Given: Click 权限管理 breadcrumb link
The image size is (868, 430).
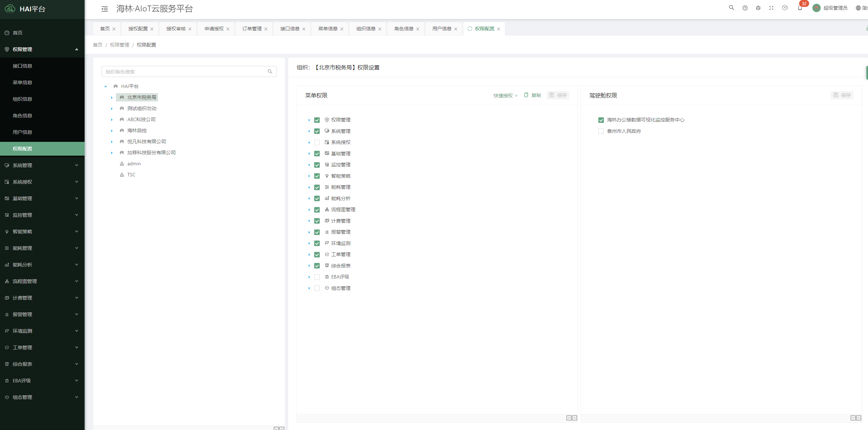Looking at the screenshot, I should tap(119, 45).
